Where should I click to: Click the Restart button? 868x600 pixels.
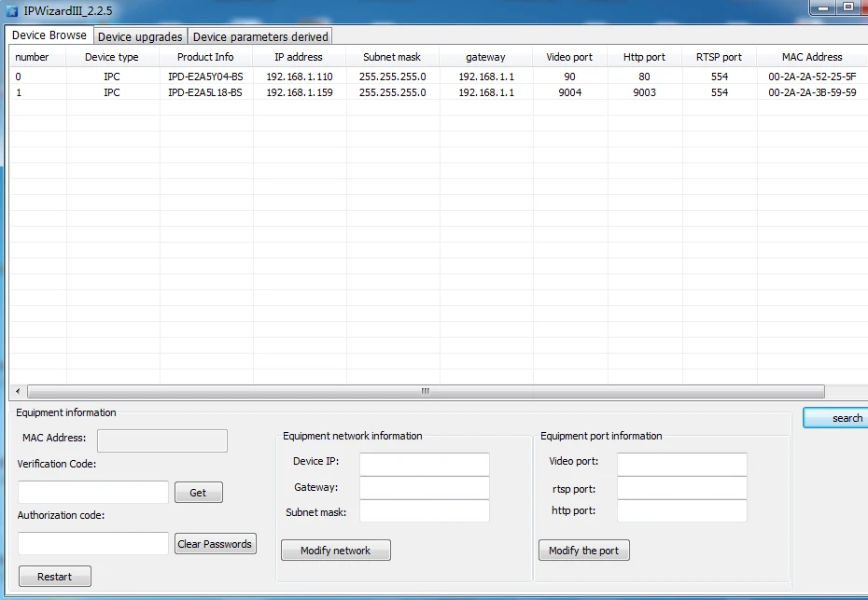click(x=54, y=576)
